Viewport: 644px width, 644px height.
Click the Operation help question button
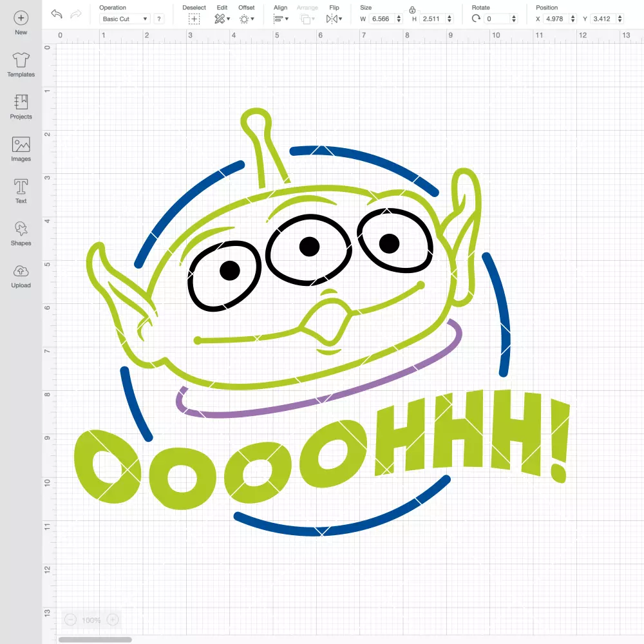click(x=159, y=19)
